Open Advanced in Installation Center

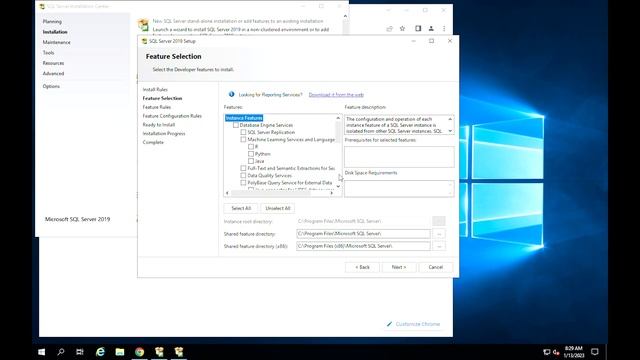click(53, 73)
